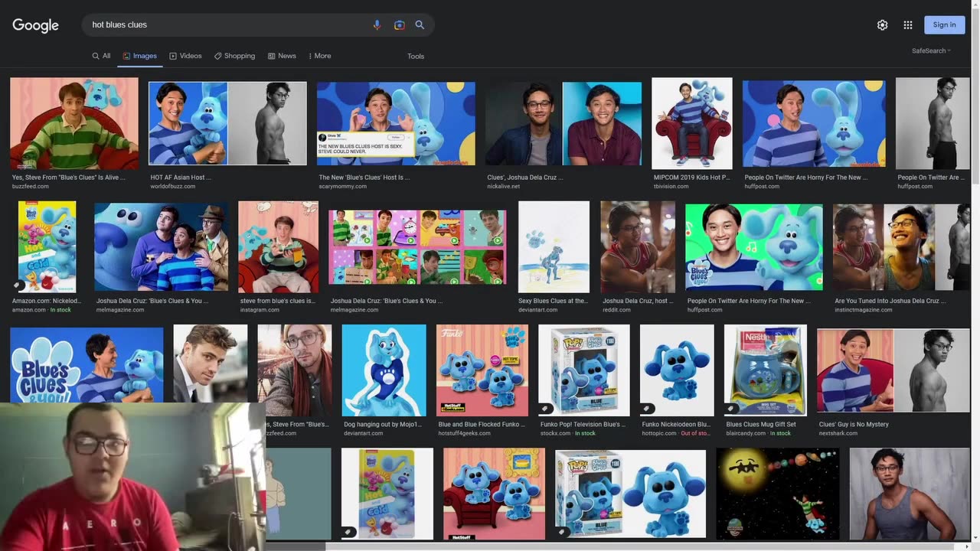Screen dimensions: 980x551
Task: Start voice search with the microphone icon
Action: (377, 25)
